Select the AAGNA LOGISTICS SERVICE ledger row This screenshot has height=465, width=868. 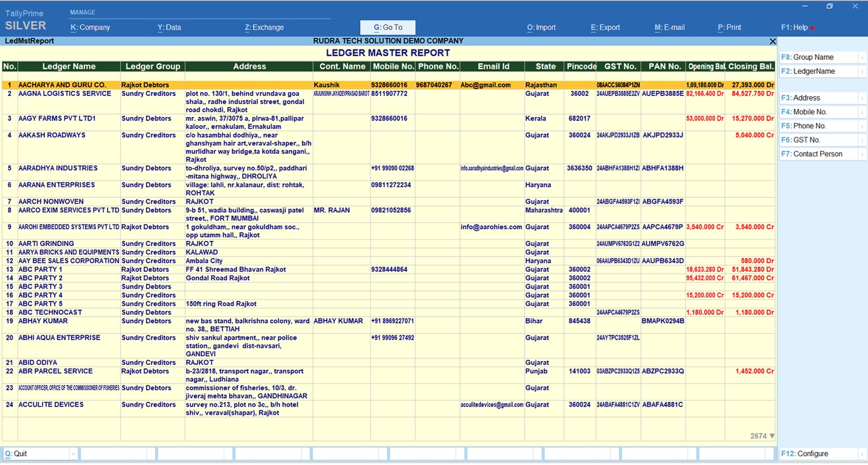tap(65, 94)
